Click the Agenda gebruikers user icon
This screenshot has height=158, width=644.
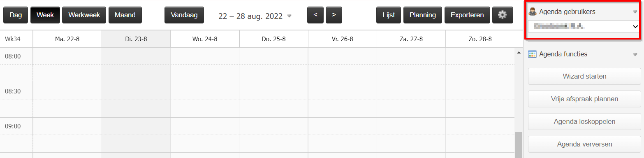532,12
